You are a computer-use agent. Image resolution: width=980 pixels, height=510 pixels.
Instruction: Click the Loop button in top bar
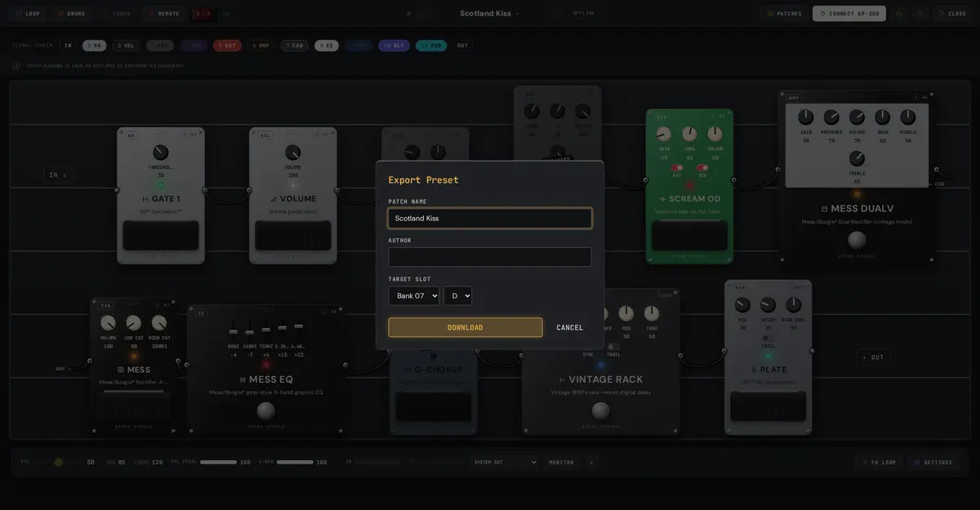point(27,13)
